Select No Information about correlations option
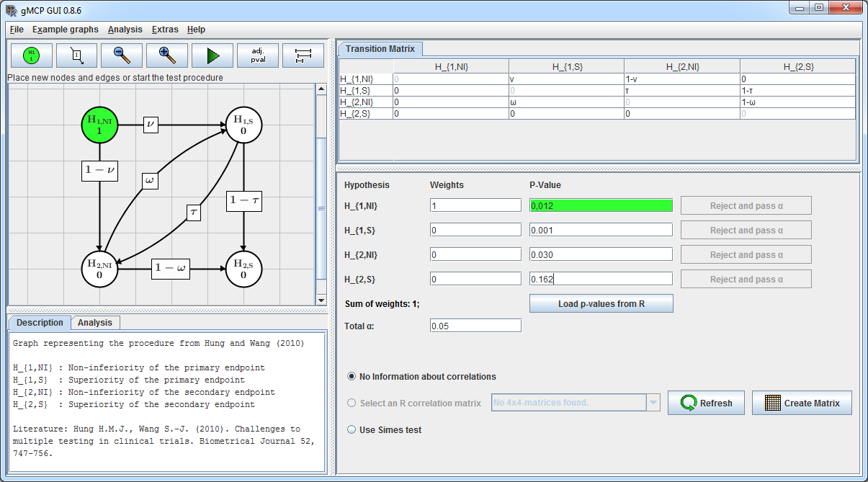868x482 pixels. [352, 376]
